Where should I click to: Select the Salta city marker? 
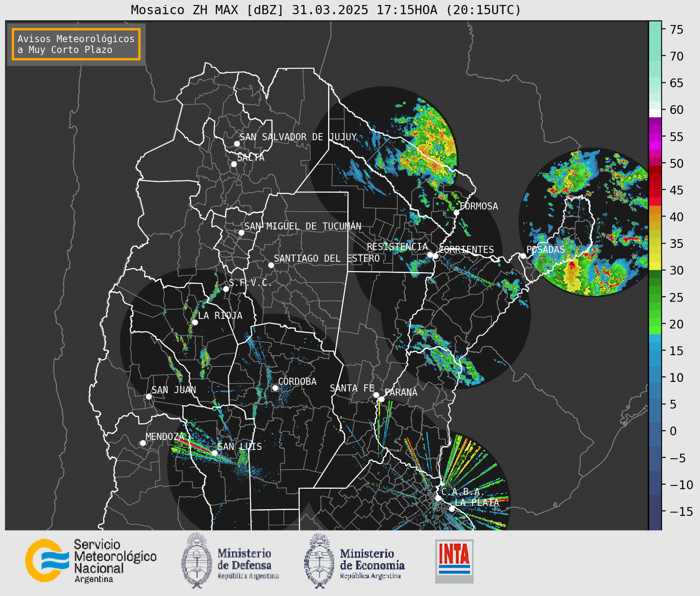(x=234, y=164)
